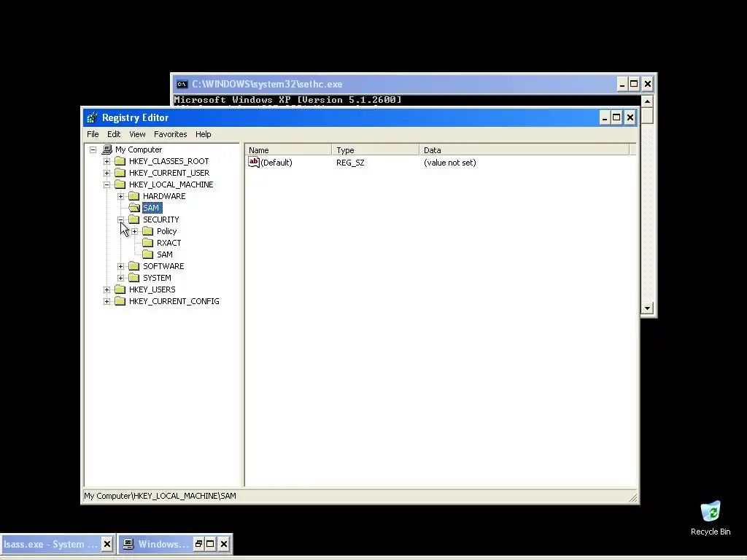747x560 pixels.
Task: Click the HKEY_CURRENT_USER folder icon
Action: (x=120, y=173)
